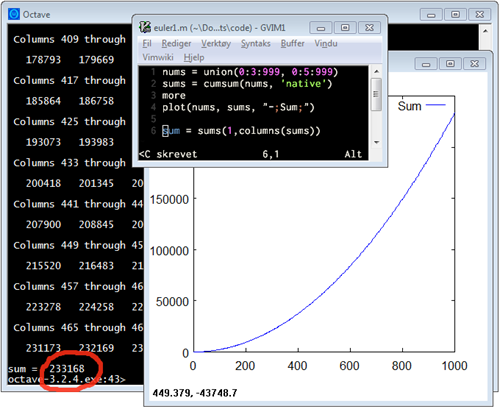Click the Sum legend entry in plot

(x=421, y=106)
